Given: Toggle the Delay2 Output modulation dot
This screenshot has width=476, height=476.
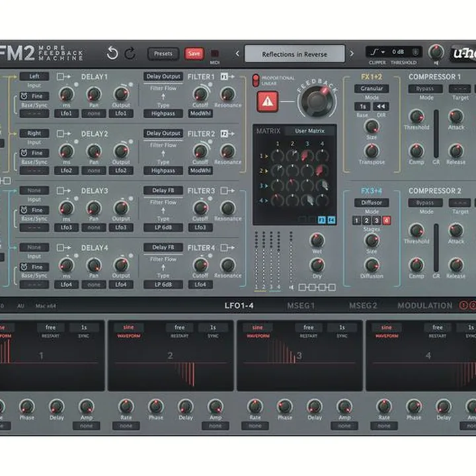Looking at the screenshot, I should [x=130, y=141].
